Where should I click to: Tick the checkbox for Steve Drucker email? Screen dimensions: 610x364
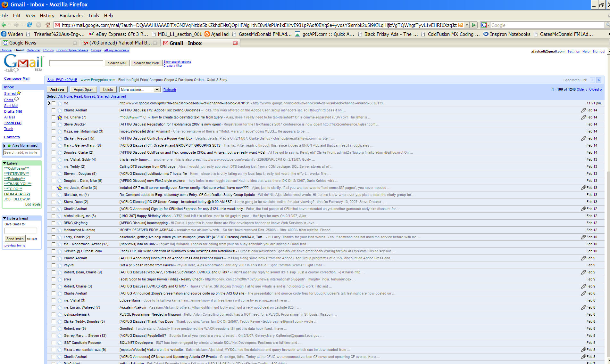coord(54,124)
